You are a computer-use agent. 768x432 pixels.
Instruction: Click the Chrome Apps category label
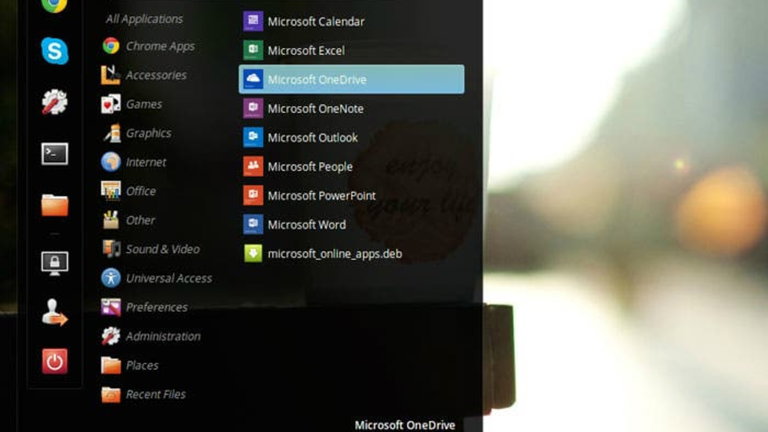[160, 46]
